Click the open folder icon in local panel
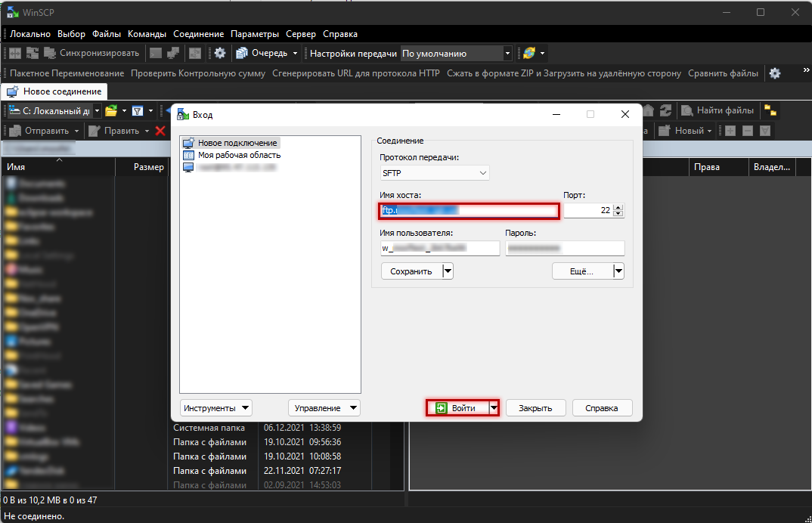 (111, 111)
